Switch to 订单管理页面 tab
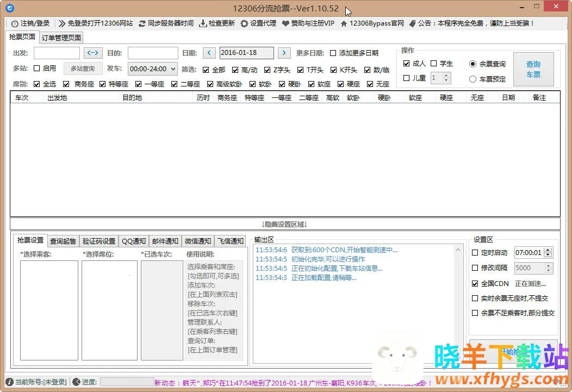 [x=61, y=38]
